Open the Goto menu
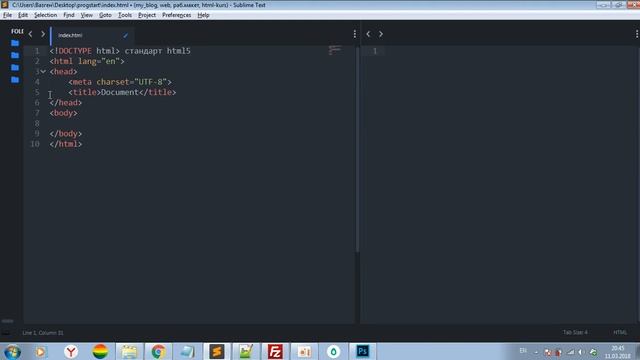Image resolution: width=640 pixels, height=360 pixels. click(105, 15)
